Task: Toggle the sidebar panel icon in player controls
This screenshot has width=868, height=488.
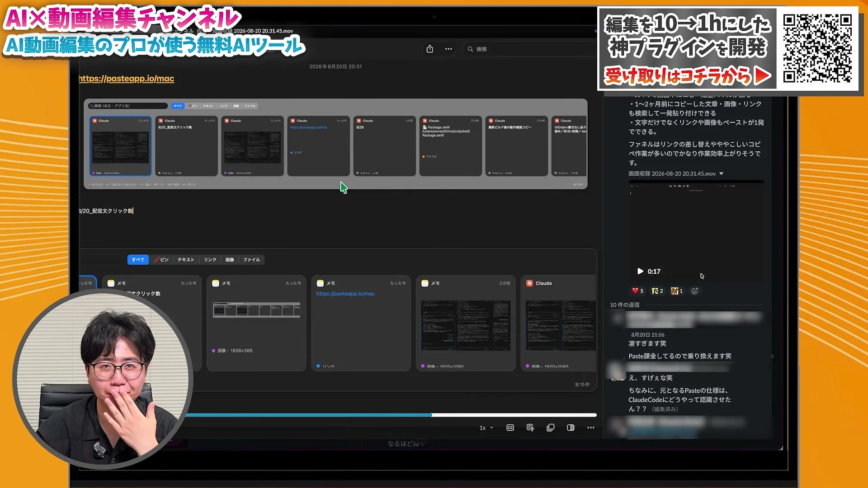Action: coord(571,427)
